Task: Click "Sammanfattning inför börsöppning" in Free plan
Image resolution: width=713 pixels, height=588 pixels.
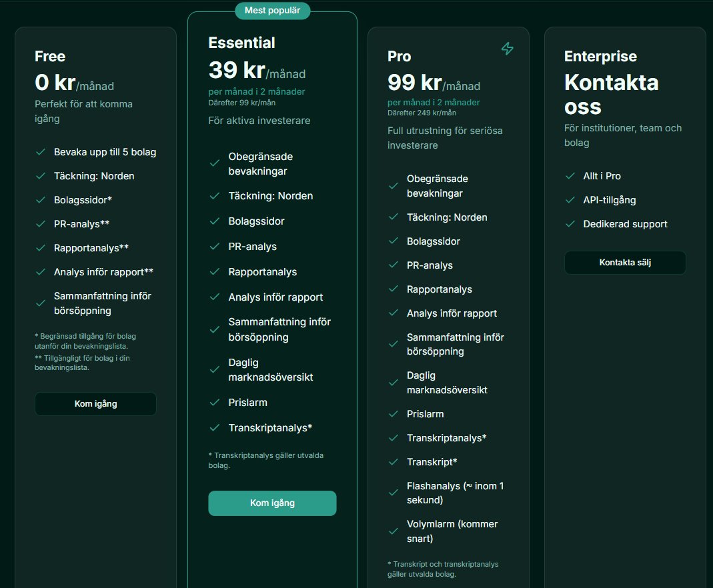Action: click(102, 303)
